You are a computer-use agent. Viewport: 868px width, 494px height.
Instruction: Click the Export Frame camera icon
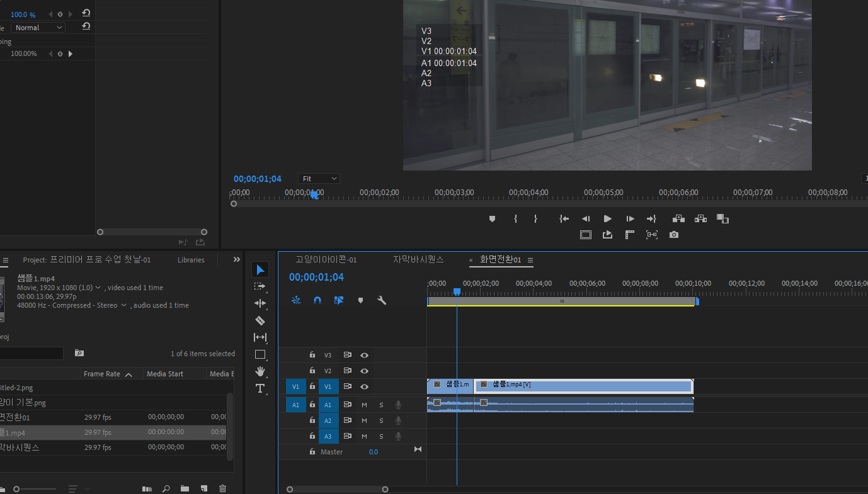(674, 235)
